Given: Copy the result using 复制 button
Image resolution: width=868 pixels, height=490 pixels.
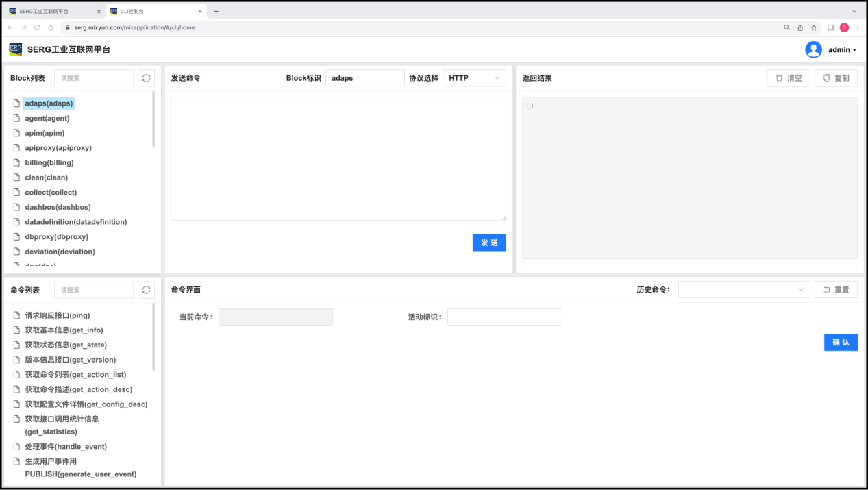Looking at the screenshot, I should [836, 78].
